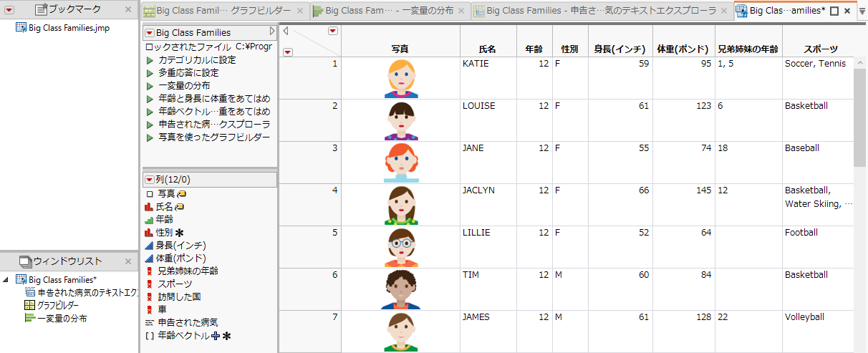The height and width of the screenshot is (353, 868).
Task: Run the 申告された病…クスプローラ script via its green triangle
Action: coord(150,125)
